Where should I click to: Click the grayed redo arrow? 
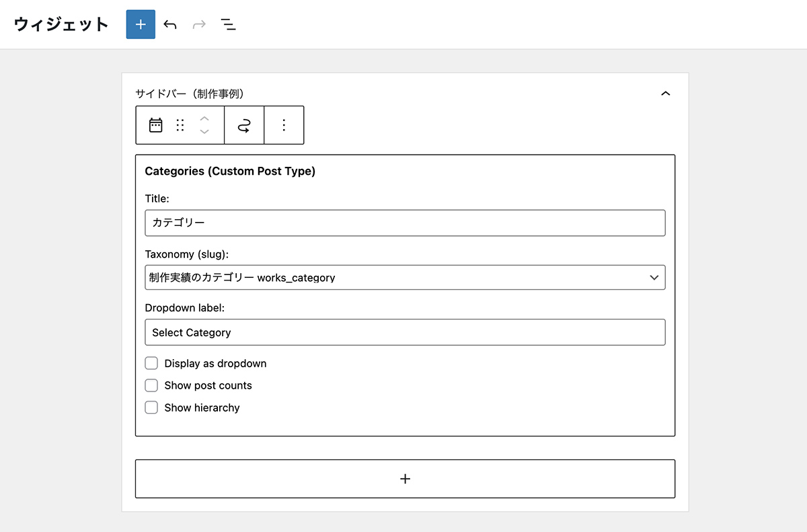point(199,25)
